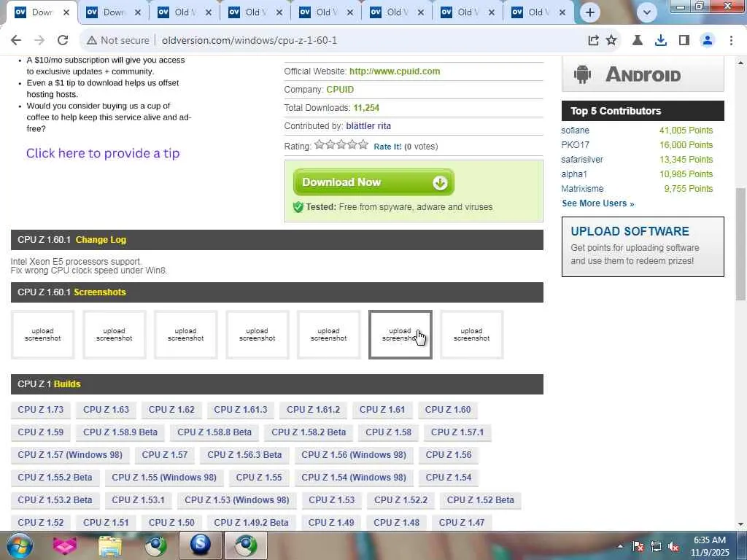Open the CPU Z 1.55.2 Beta build
The width and height of the screenshot is (747, 560).
pyautogui.click(x=55, y=477)
